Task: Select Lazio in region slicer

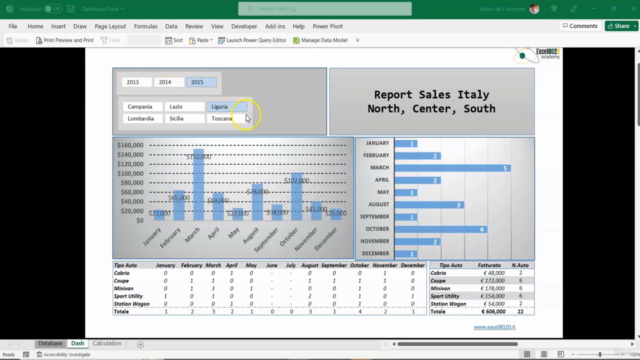Action: click(184, 107)
